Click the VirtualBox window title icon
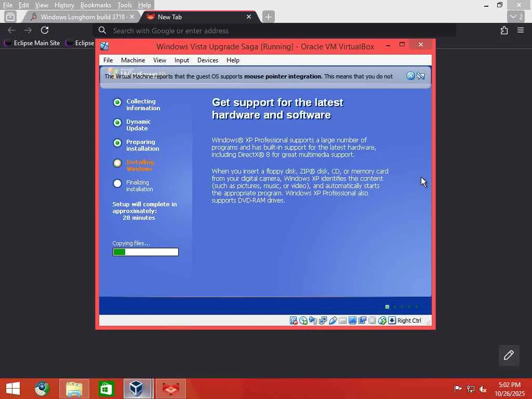Image resolution: width=532 pixels, height=399 pixels. (104, 46)
